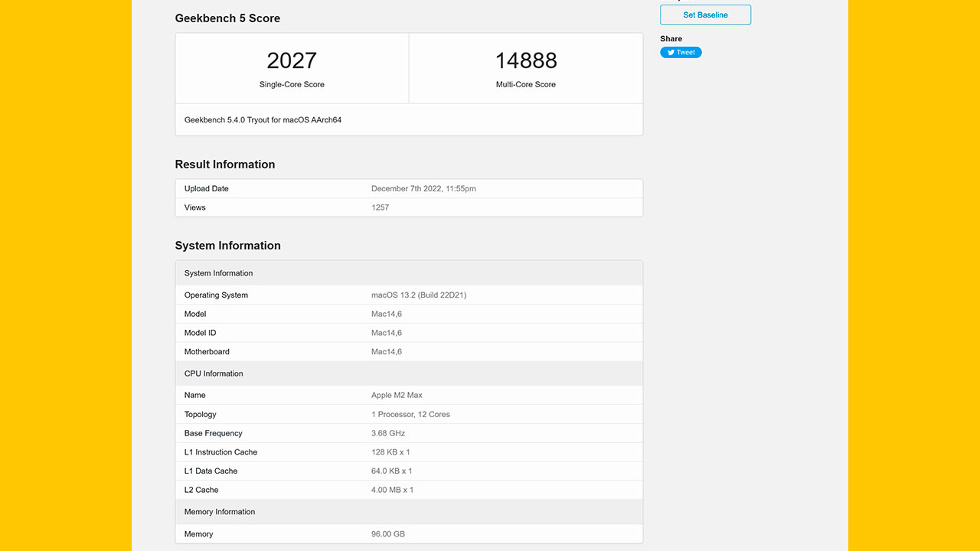Click the L1 Data Cache label

coord(211,471)
